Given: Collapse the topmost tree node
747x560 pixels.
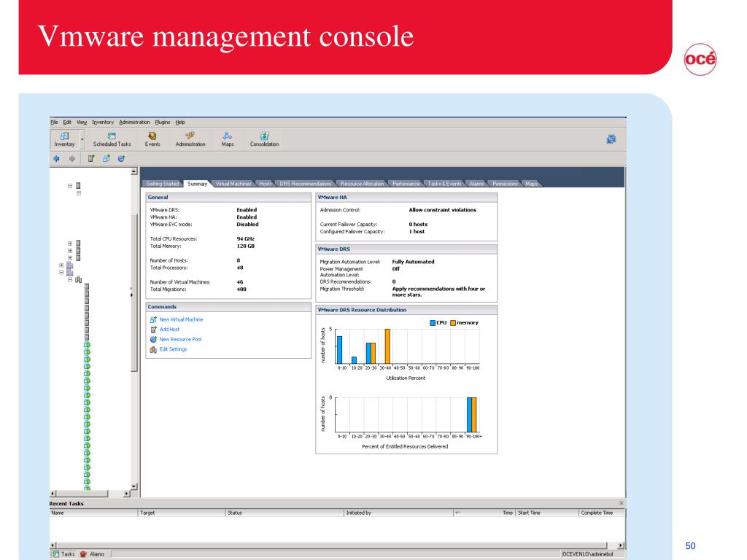Looking at the screenshot, I should click(x=70, y=186).
